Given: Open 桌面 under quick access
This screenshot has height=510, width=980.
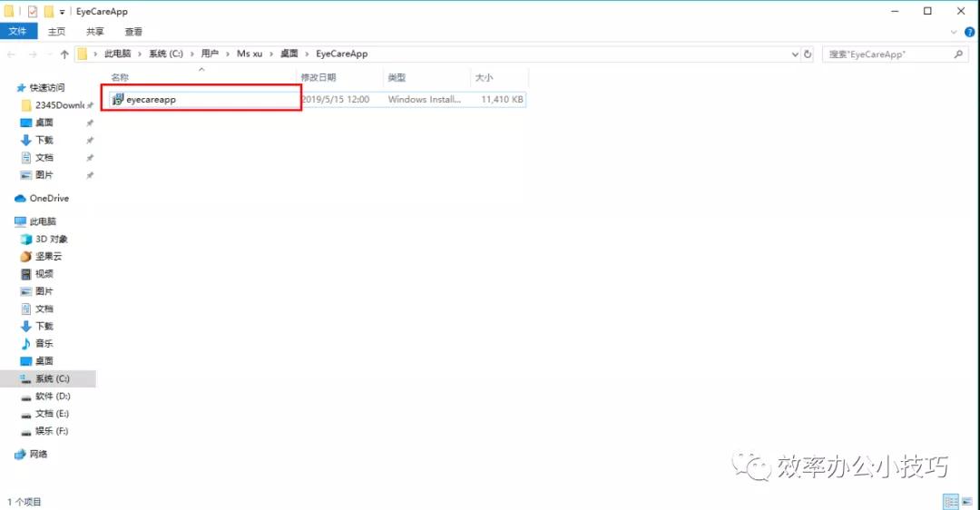Looking at the screenshot, I should 44,123.
